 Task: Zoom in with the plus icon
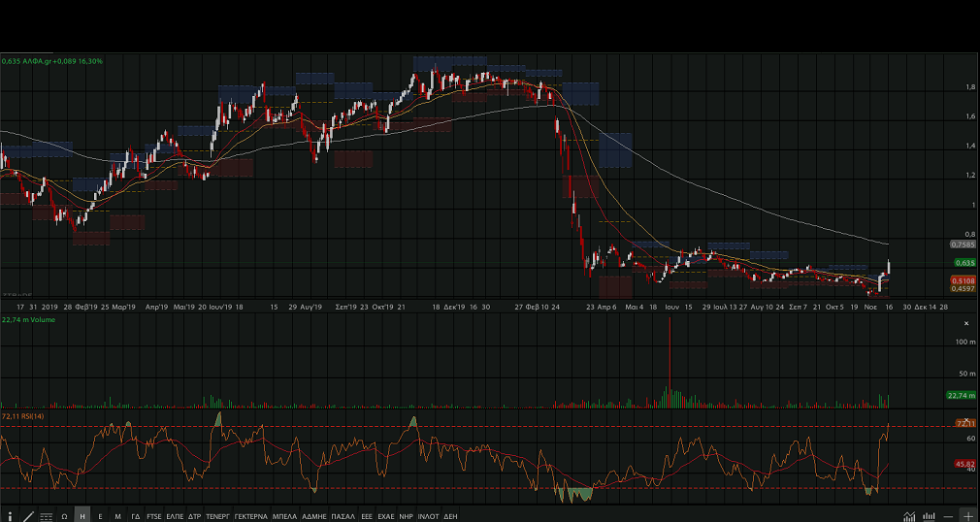967,515
